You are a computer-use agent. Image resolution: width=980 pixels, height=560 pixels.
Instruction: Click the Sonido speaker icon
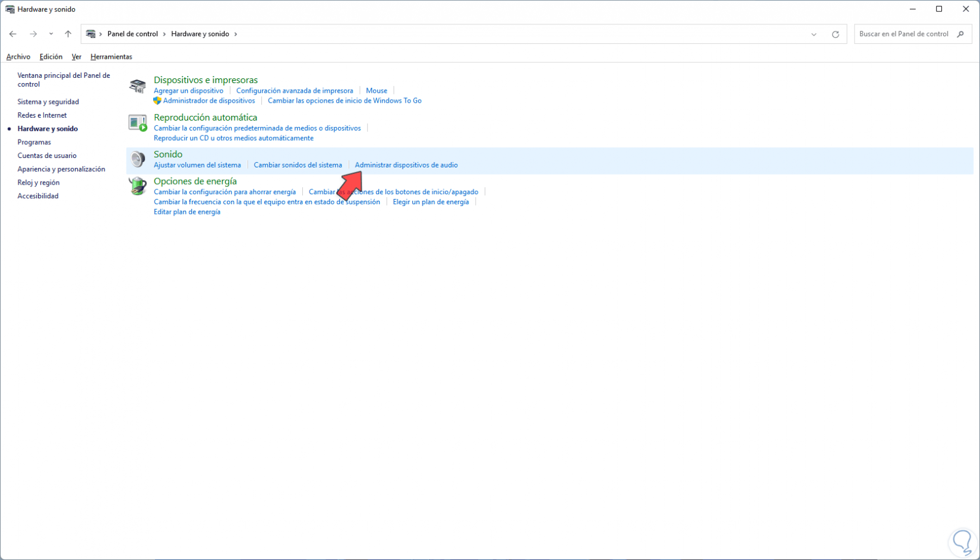[x=138, y=159]
